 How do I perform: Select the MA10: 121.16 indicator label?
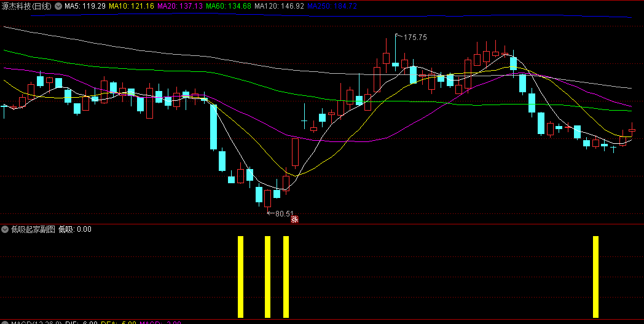[132, 6]
